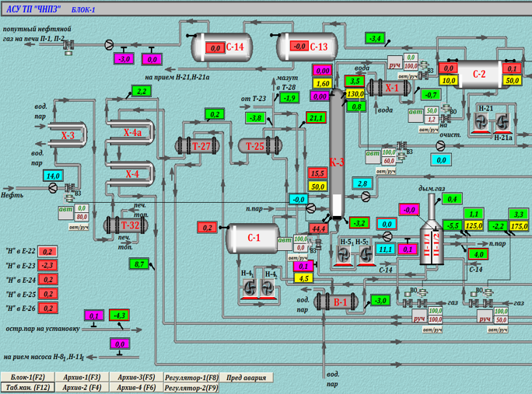Open Таб.кан. (F12) tab
The image size is (532, 394).
[x=28, y=387]
